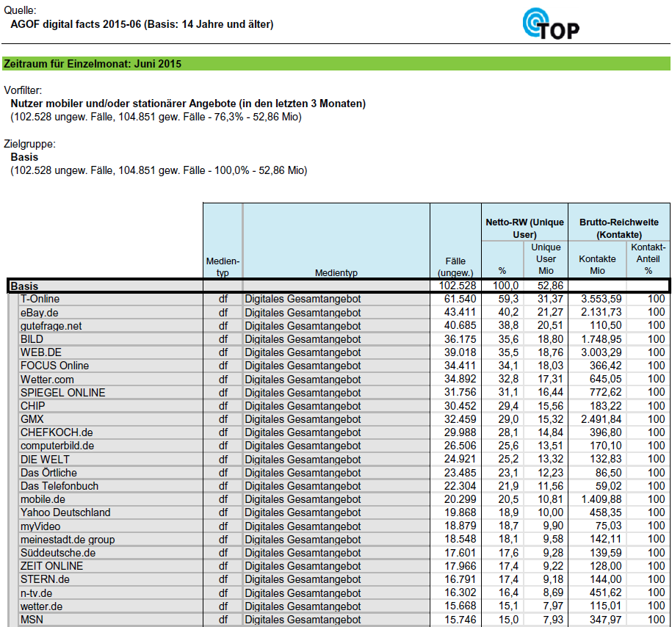The height and width of the screenshot is (627, 672).
Task: Click MSN contacts value 347,97
Action: pos(605,620)
